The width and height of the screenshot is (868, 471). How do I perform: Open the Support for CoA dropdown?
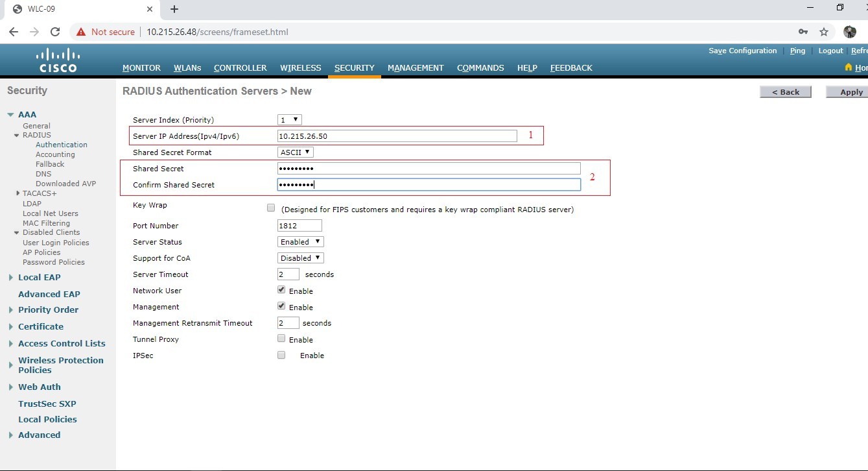(300, 258)
